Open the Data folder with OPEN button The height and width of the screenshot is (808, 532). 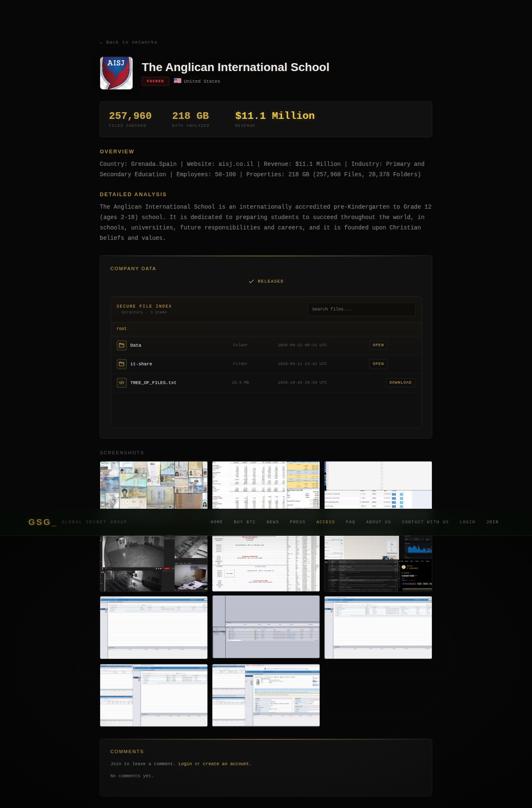[x=378, y=345]
